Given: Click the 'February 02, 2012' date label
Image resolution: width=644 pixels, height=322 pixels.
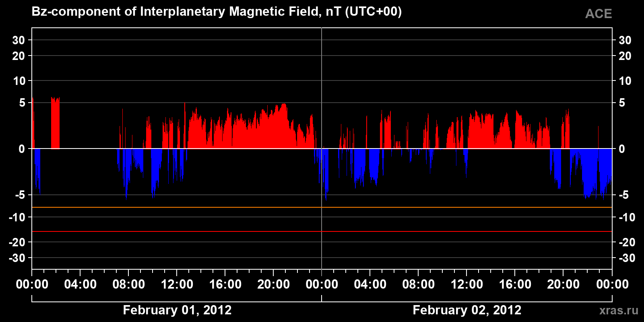Looking at the screenshot, I should coord(467,310).
